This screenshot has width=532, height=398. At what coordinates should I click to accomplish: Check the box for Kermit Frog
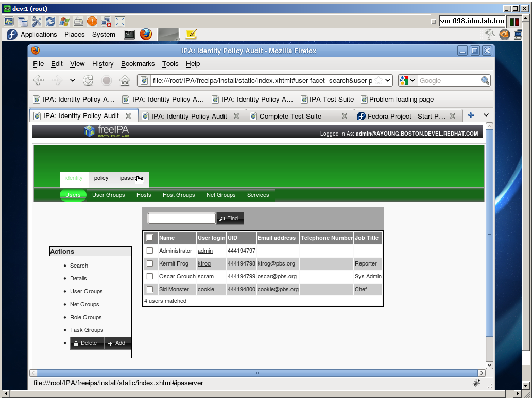pyautogui.click(x=150, y=263)
